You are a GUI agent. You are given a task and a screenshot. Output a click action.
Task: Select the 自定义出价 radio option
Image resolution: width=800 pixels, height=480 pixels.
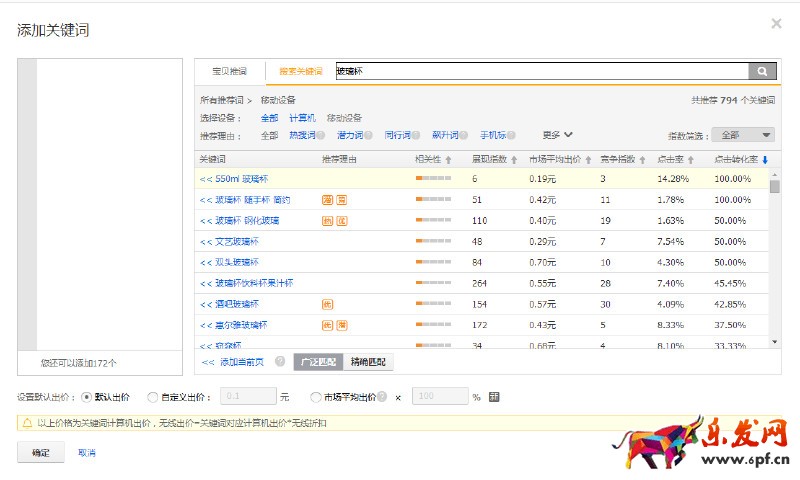tap(152, 397)
